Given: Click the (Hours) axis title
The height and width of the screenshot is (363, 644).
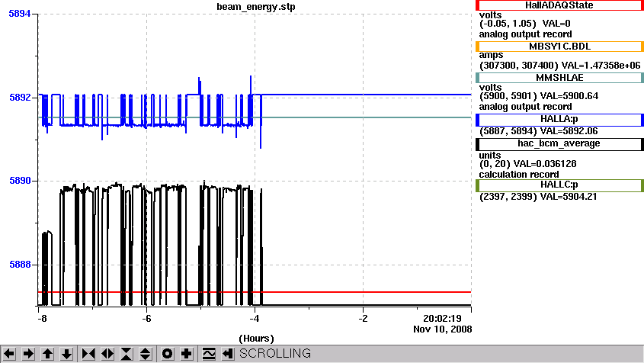Looking at the screenshot, I should [x=256, y=339].
